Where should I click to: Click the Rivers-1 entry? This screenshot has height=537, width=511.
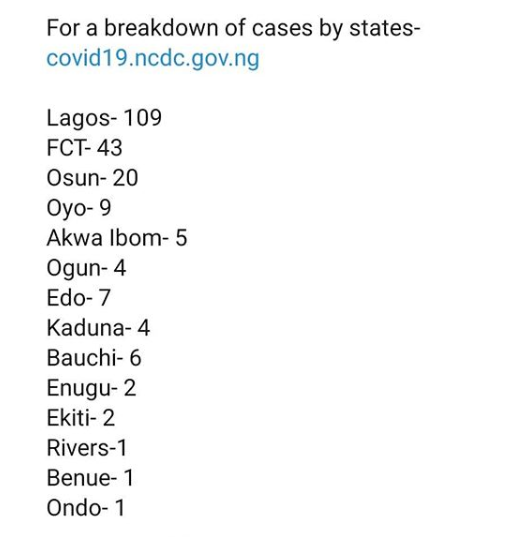coord(87,448)
